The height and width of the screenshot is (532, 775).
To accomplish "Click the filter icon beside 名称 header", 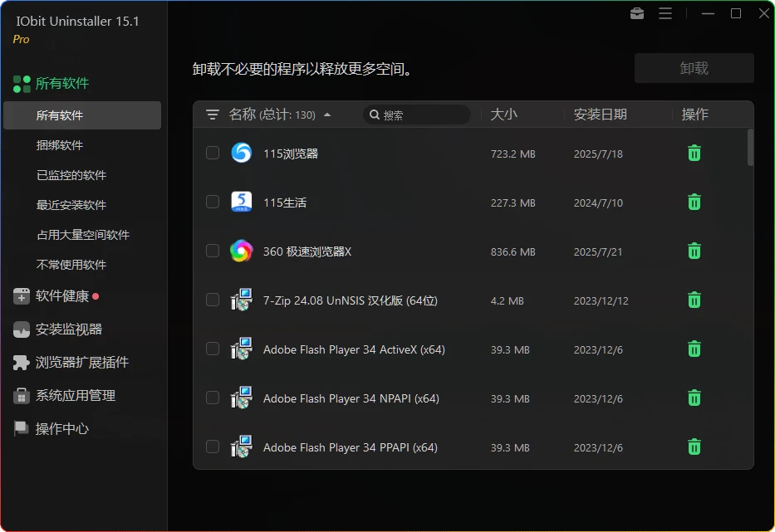I will [x=213, y=115].
